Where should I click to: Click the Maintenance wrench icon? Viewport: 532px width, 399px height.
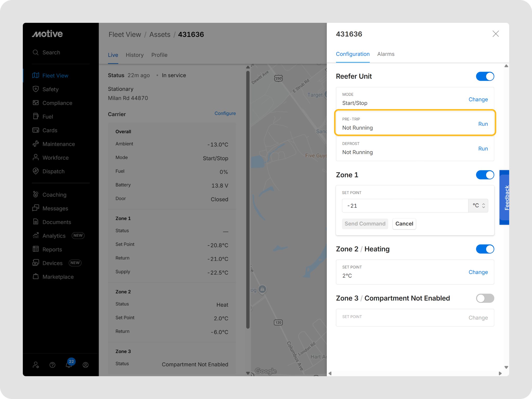(x=36, y=144)
